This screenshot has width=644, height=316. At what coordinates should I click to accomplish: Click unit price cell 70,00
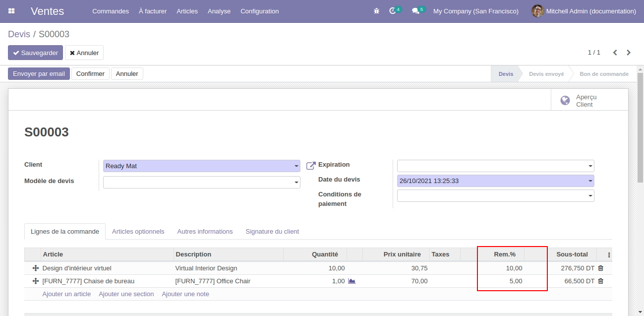(x=396, y=281)
